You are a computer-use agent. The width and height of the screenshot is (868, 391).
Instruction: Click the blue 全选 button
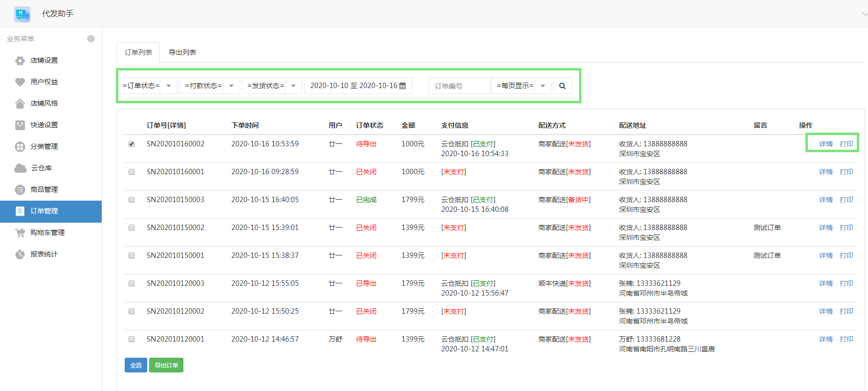coord(136,365)
